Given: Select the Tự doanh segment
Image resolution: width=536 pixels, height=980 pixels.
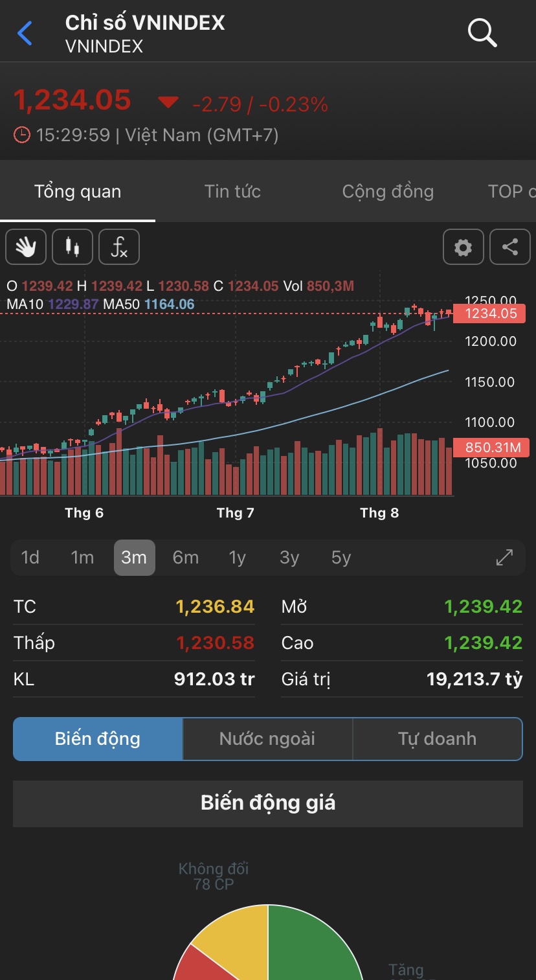Looking at the screenshot, I should tap(437, 738).
